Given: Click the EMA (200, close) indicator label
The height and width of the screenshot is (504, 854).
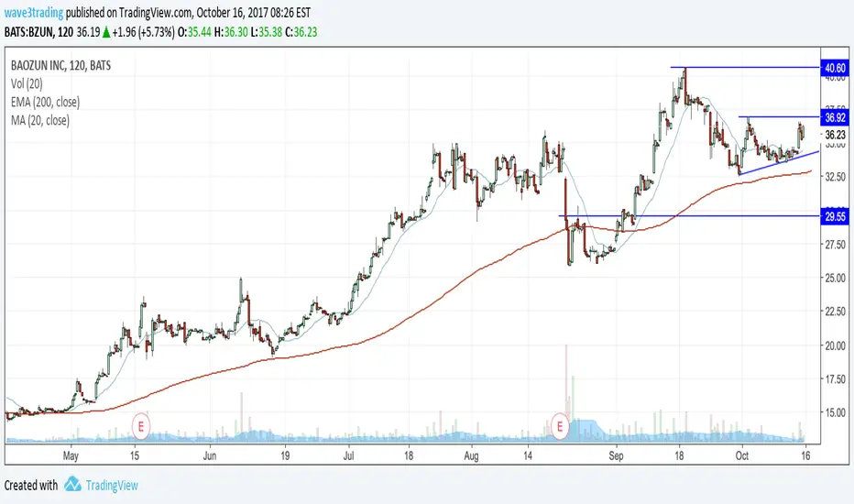Looking at the screenshot, I should tap(45, 102).
